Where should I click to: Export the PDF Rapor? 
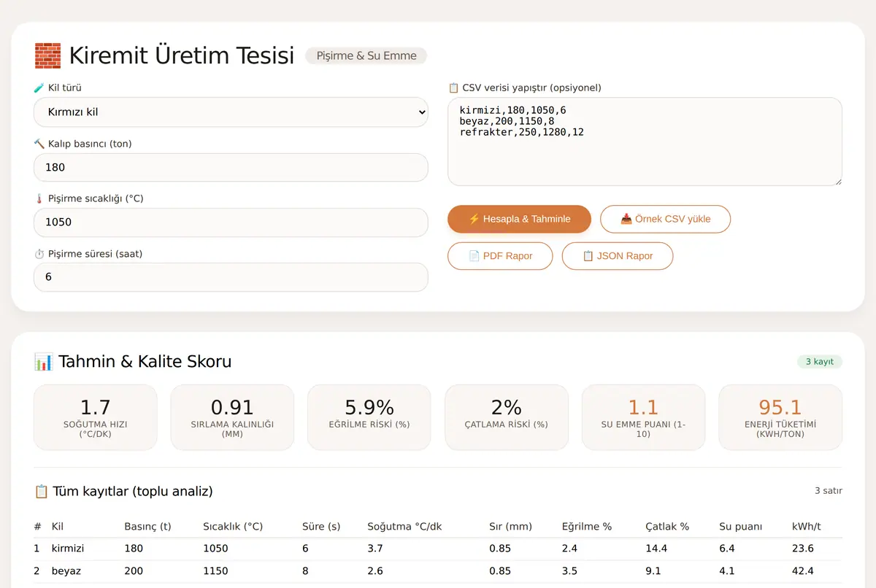click(x=500, y=256)
